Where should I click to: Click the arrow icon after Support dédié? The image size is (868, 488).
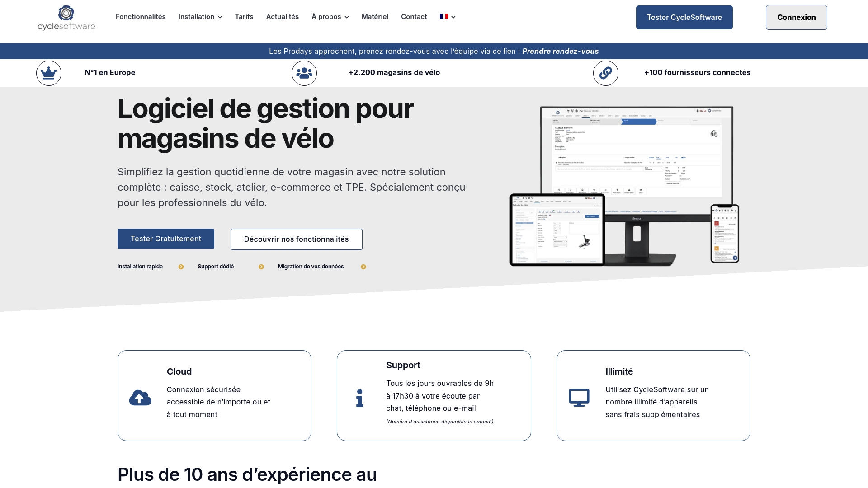(x=261, y=267)
